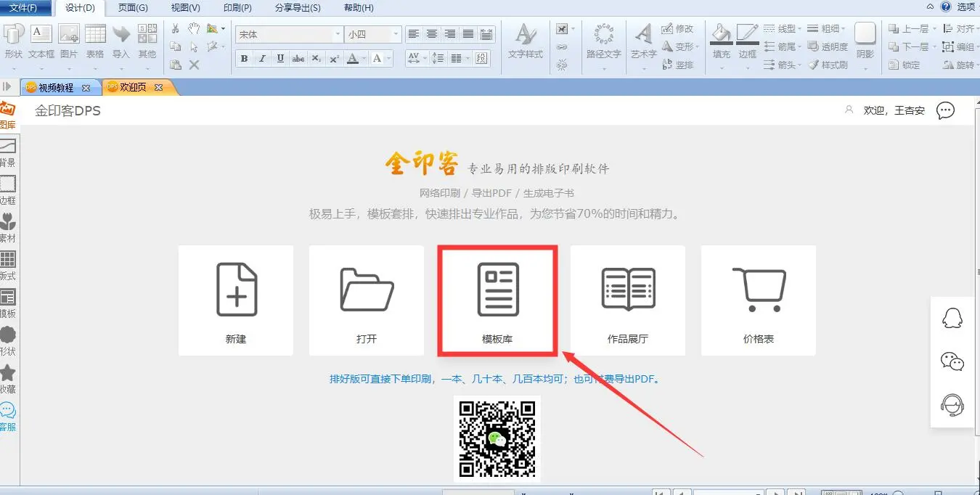Image resolution: width=980 pixels, height=495 pixels.
Task: Switch to the 视频教程 document tab
Action: [x=56, y=87]
